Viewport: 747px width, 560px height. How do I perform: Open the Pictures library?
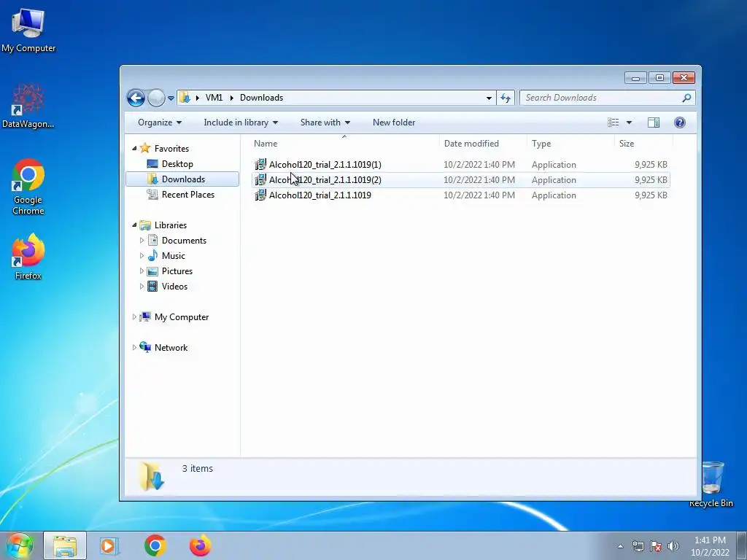tap(177, 271)
